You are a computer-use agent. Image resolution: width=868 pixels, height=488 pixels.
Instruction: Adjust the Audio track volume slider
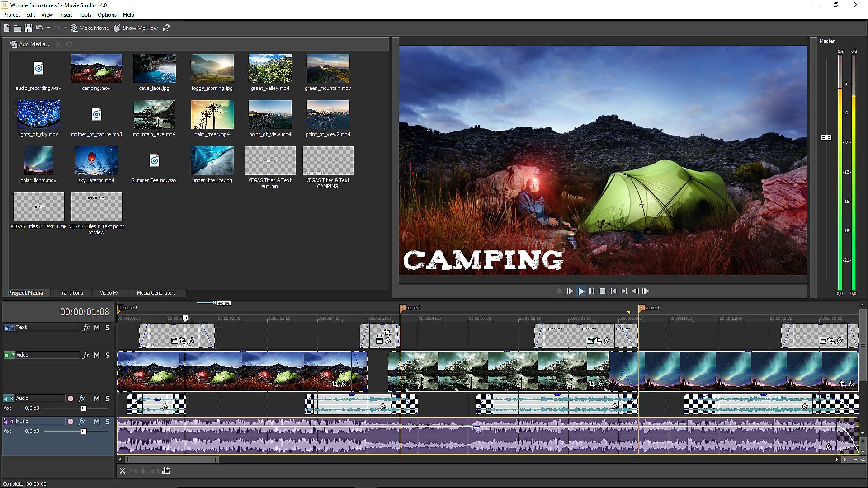(84, 408)
